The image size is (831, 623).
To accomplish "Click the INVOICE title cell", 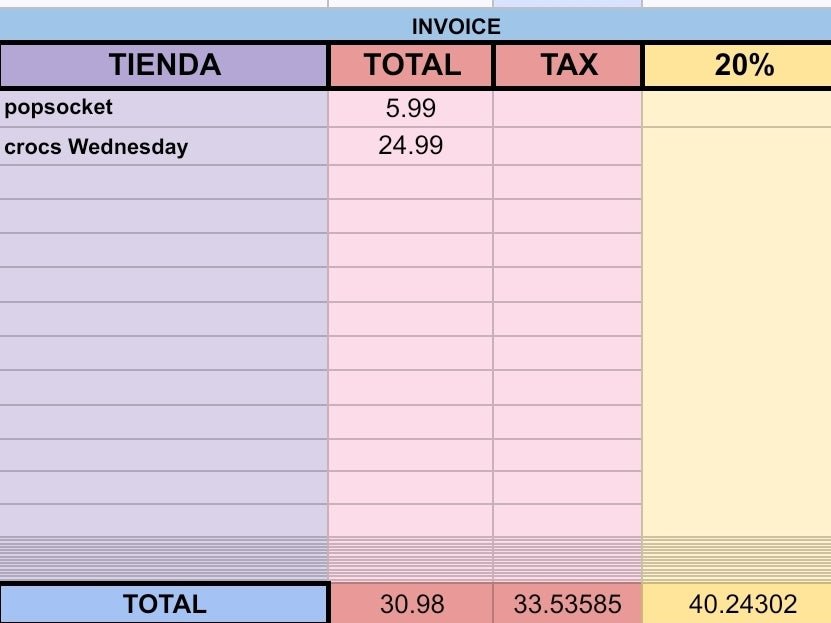I will (x=455, y=27).
